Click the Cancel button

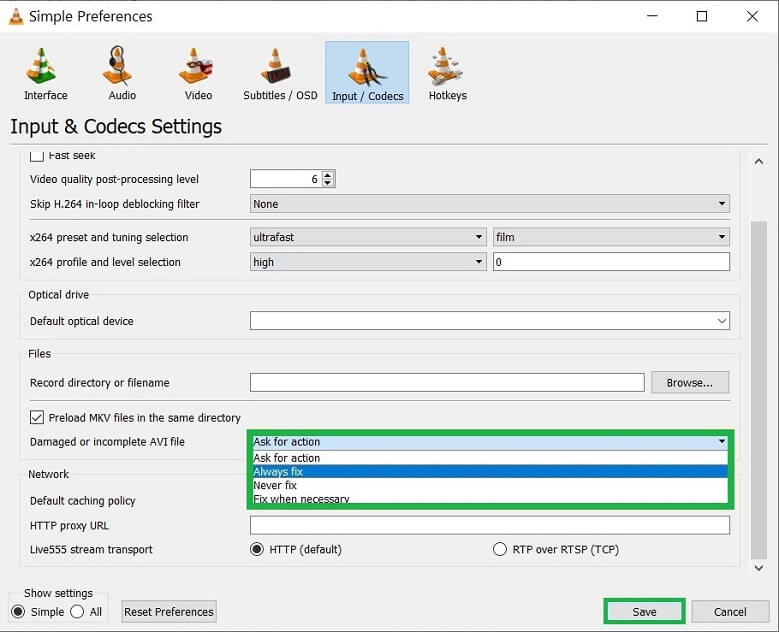click(x=730, y=612)
